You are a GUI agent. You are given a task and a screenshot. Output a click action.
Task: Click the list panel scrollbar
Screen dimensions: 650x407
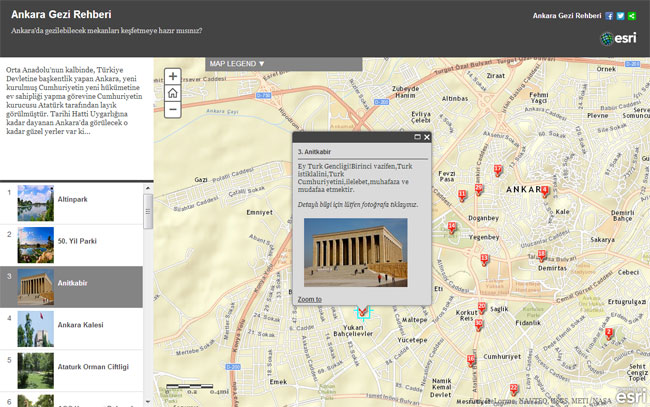click(x=148, y=210)
